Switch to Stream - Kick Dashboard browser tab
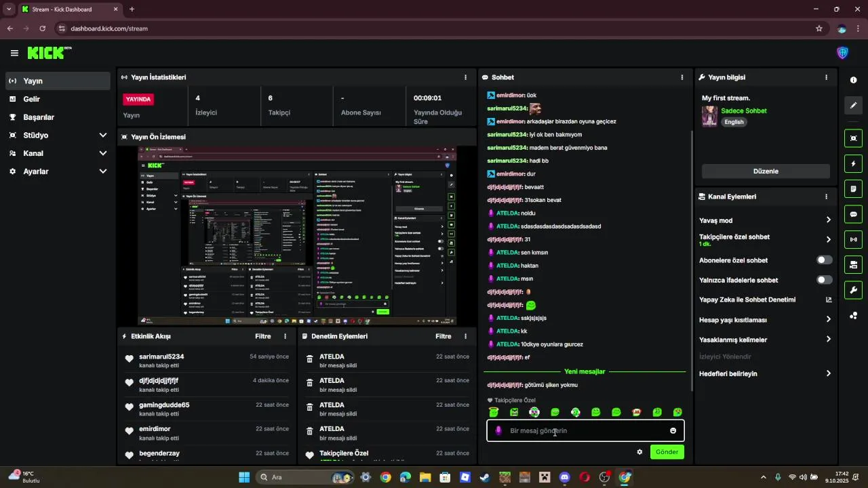Image resolution: width=868 pixels, height=488 pixels. [70, 9]
